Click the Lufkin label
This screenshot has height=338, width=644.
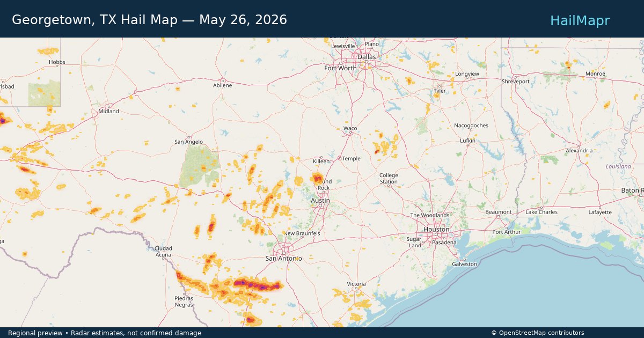click(x=467, y=141)
